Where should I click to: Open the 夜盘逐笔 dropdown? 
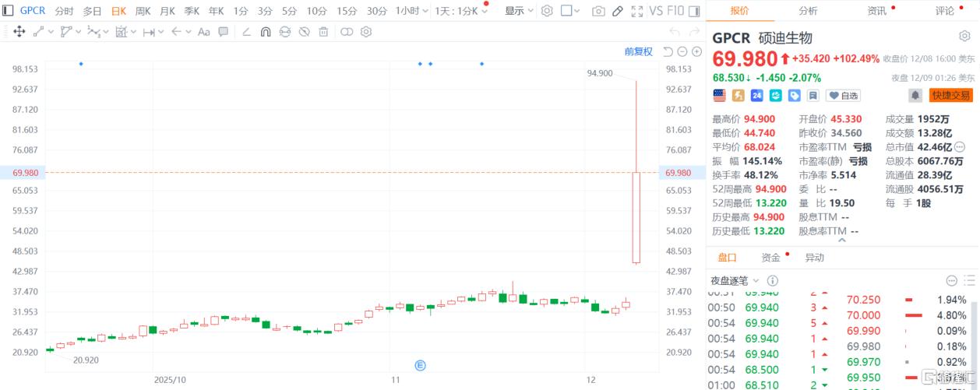tap(734, 280)
